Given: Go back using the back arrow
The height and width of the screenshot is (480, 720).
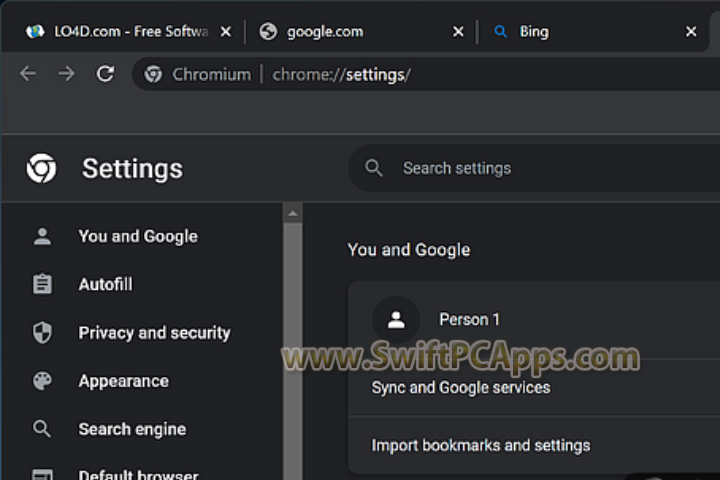Looking at the screenshot, I should click(x=28, y=73).
